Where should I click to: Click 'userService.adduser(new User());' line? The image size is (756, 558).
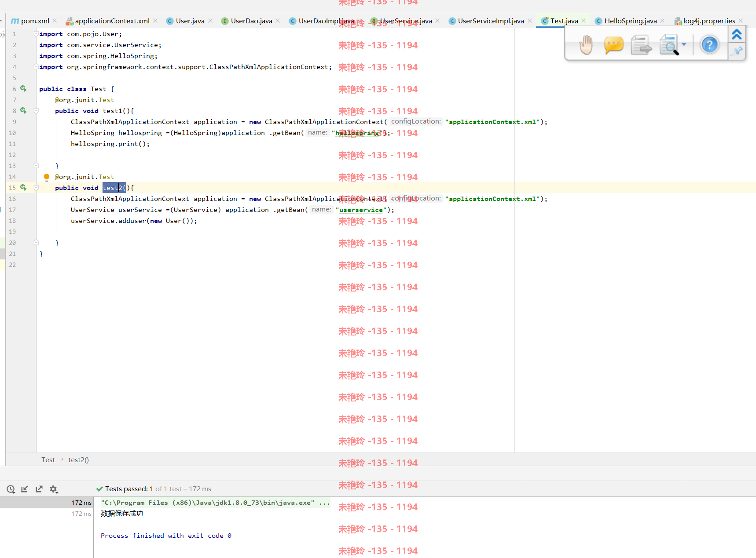point(134,221)
